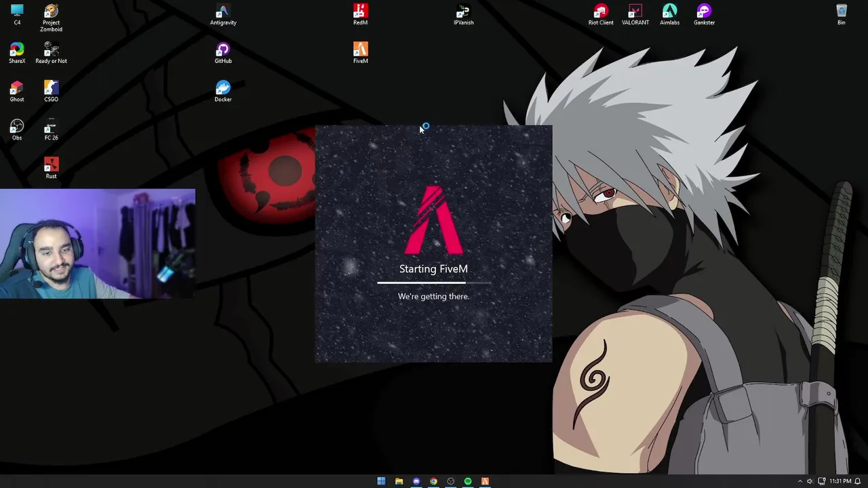Open the Project Zomboid desktop icon
The image size is (868, 488).
51,18
